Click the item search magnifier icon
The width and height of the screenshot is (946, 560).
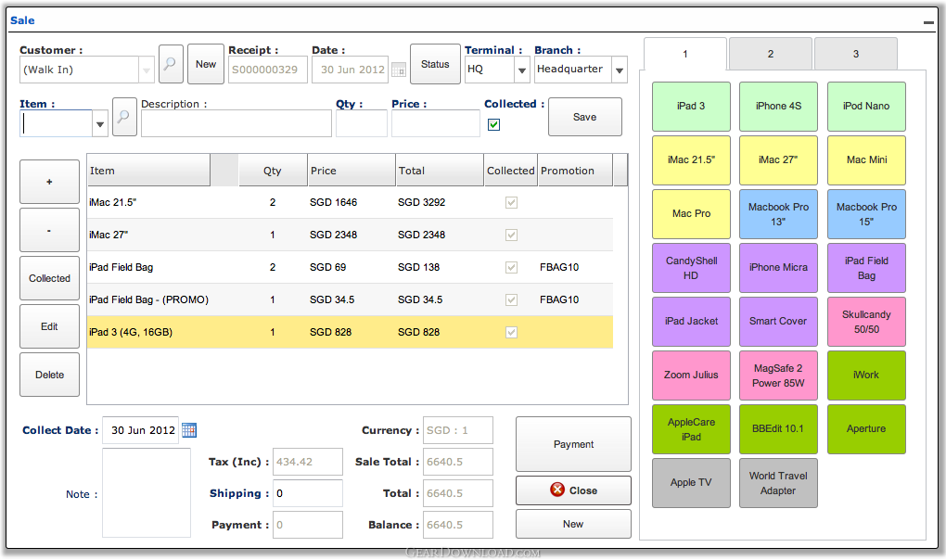click(124, 116)
